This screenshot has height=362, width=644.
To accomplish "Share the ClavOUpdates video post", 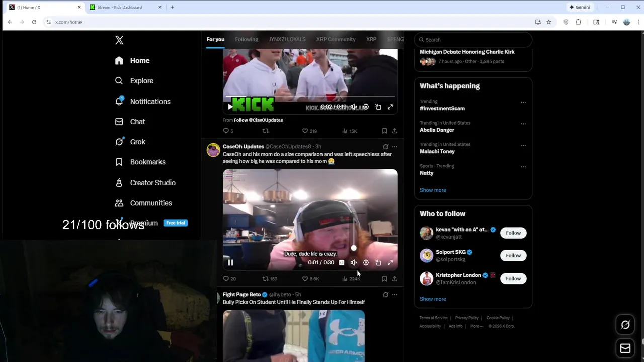I will [x=394, y=131].
